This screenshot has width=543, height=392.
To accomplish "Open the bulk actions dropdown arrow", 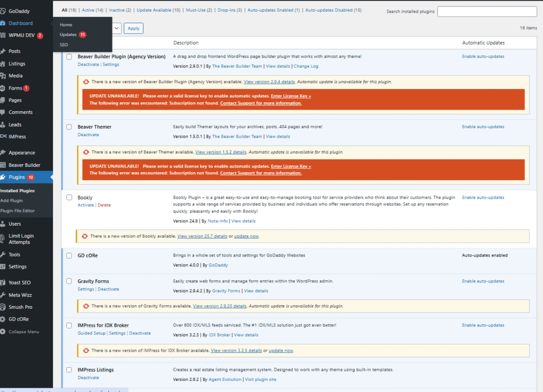I will coord(117,29).
